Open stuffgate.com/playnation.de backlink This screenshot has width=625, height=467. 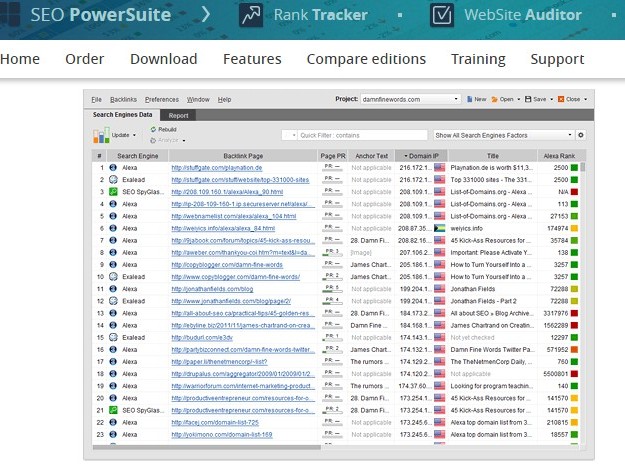point(216,168)
